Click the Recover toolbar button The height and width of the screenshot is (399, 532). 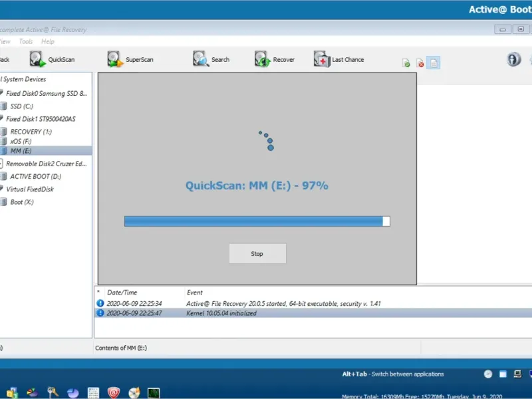(275, 59)
